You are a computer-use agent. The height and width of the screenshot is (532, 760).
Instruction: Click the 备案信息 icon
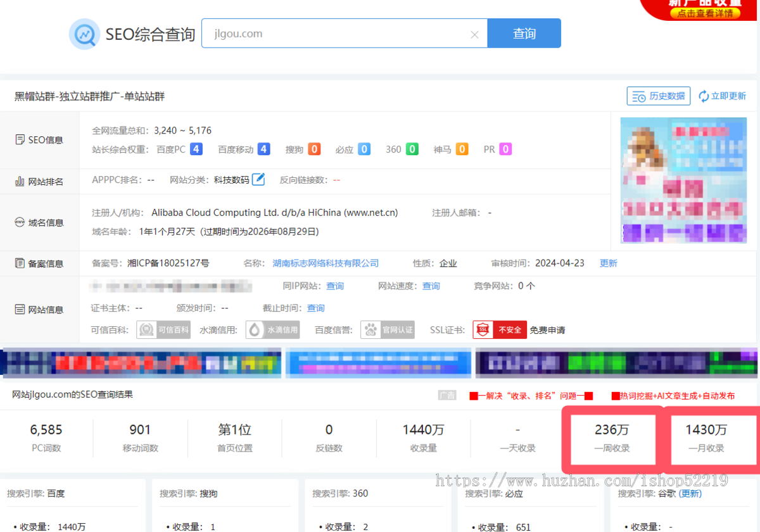(20, 263)
